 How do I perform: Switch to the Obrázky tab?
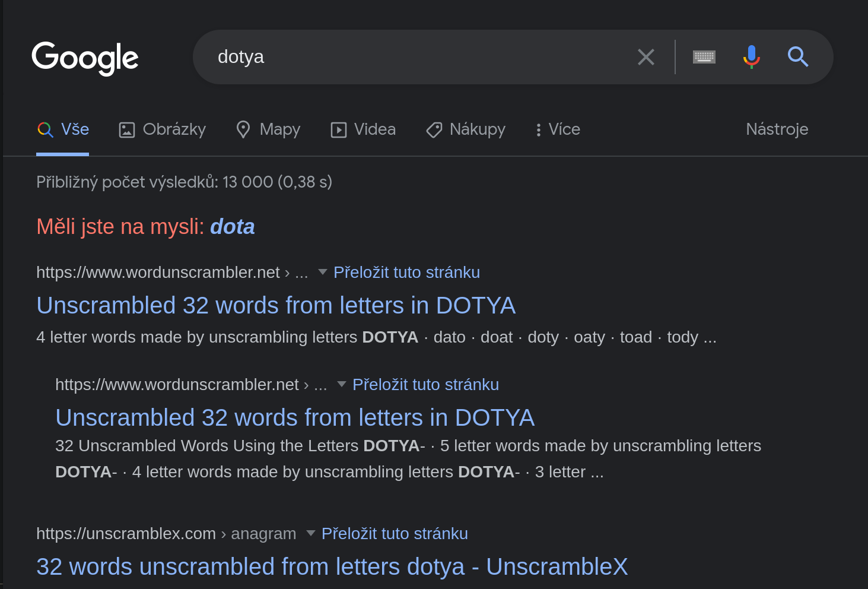tap(162, 129)
